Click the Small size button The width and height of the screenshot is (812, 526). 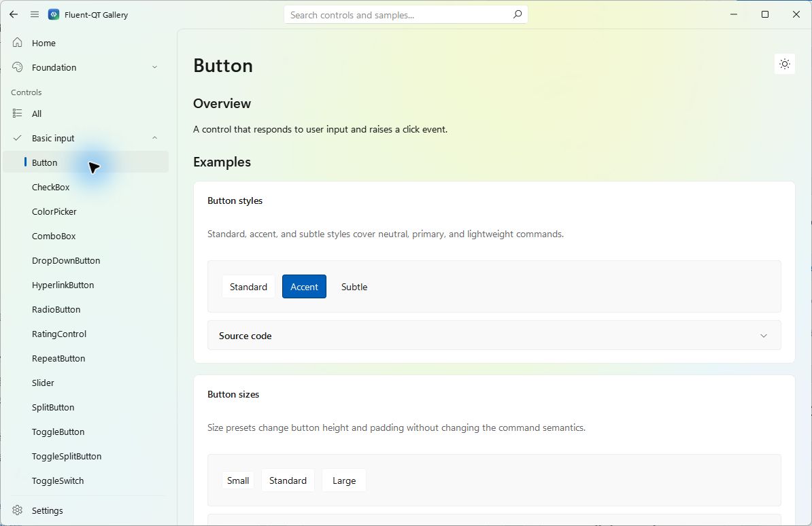pos(238,480)
